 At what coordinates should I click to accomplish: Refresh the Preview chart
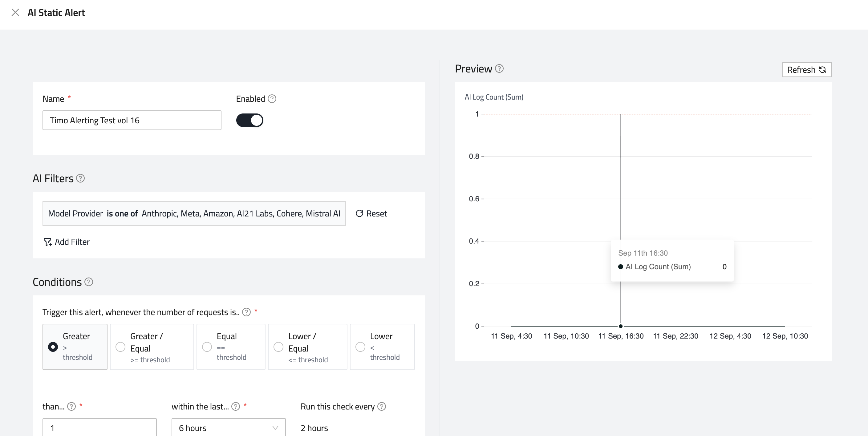(x=806, y=70)
